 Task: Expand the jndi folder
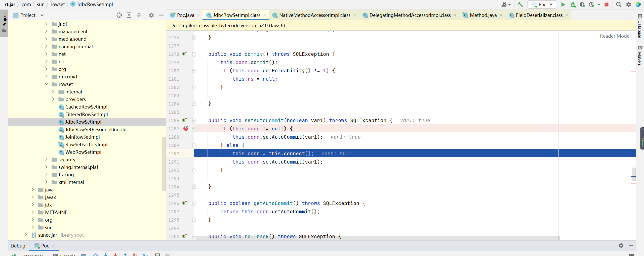pos(46,24)
